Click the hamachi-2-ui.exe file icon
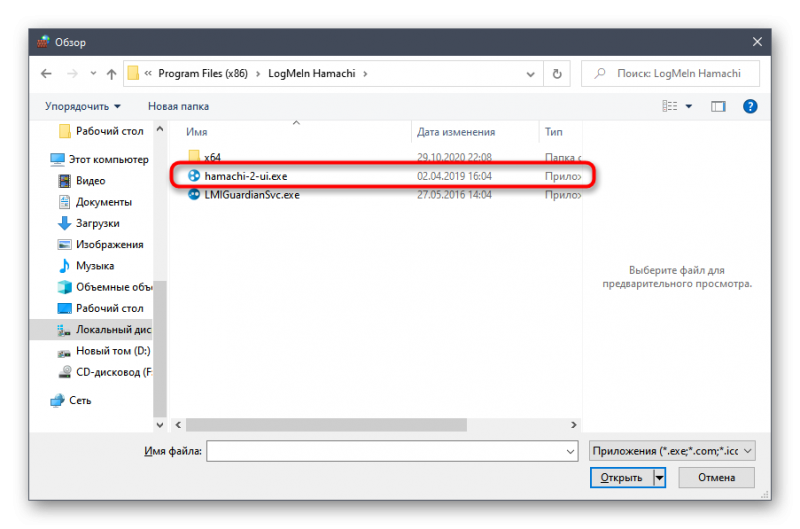Image resolution: width=800 pixels, height=529 pixels. pos(194,176)
